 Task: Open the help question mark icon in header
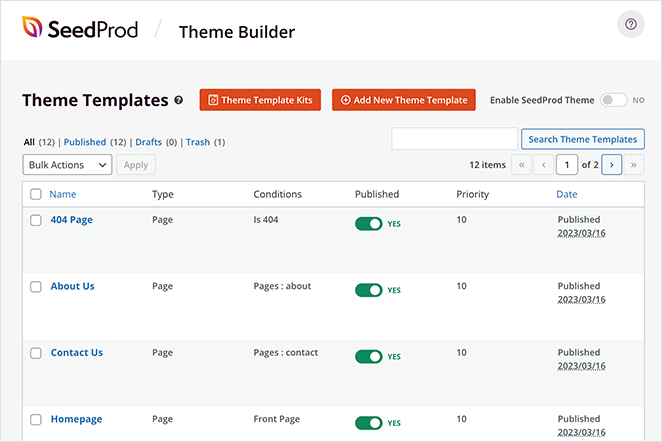631,25
